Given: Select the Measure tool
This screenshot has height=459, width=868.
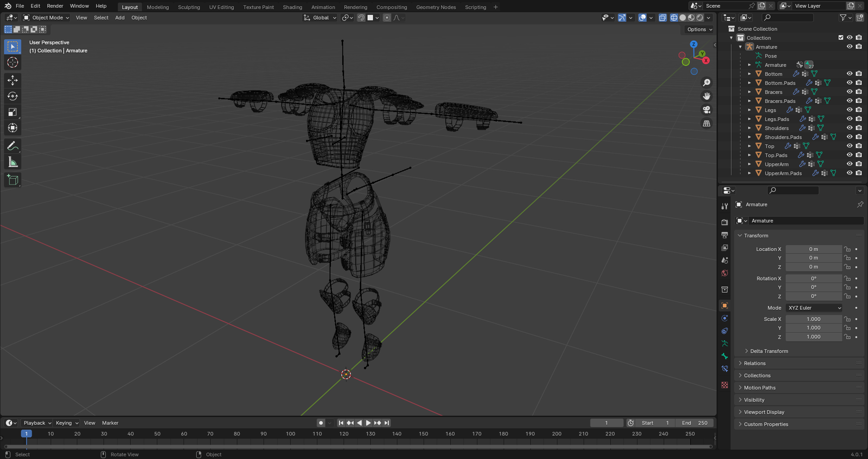Looking at the screenshot, I should click(12, 163).
